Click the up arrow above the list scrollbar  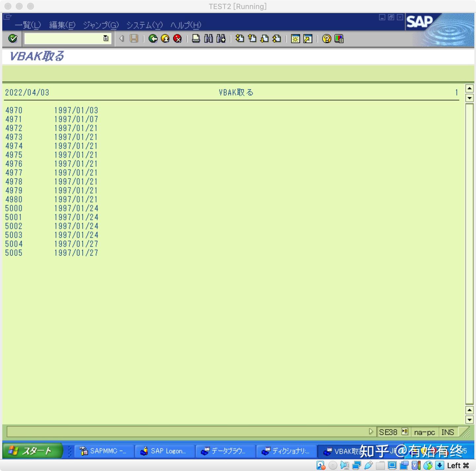[469, 88]
